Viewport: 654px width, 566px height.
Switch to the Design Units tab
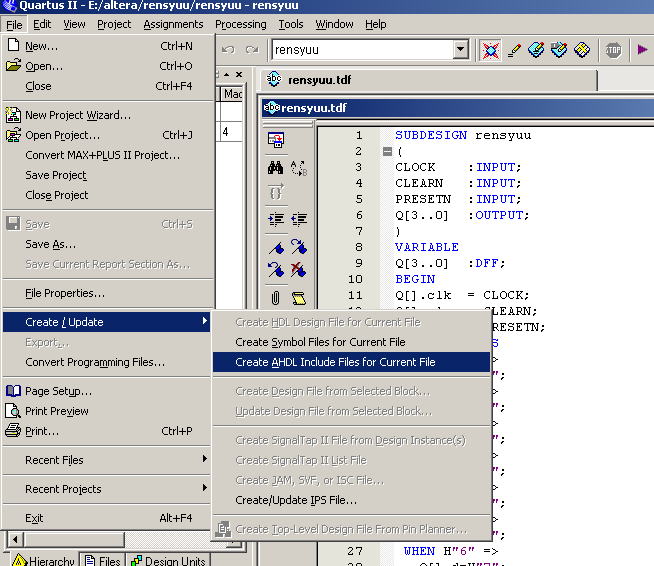[168, 560]
